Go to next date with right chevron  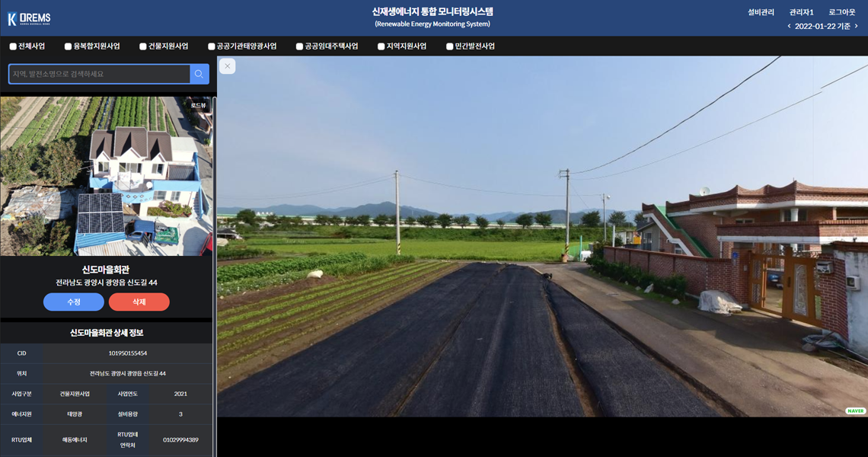click(x=856, y=27)
